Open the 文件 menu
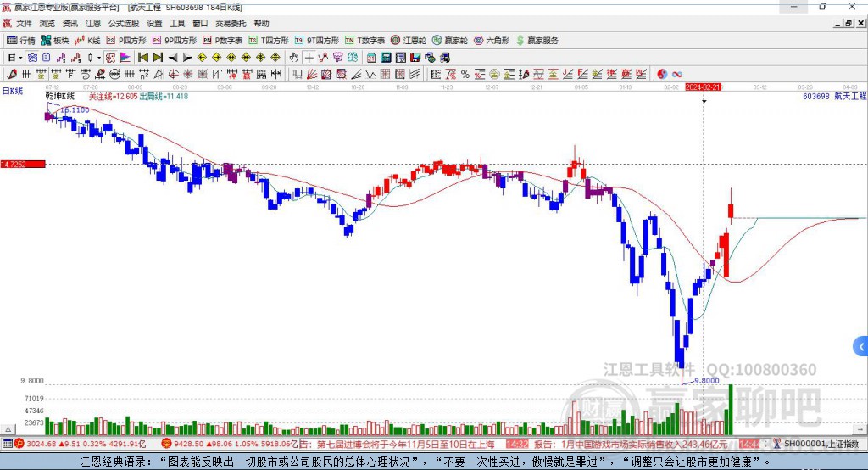868x470 pixels. point(24,23)
